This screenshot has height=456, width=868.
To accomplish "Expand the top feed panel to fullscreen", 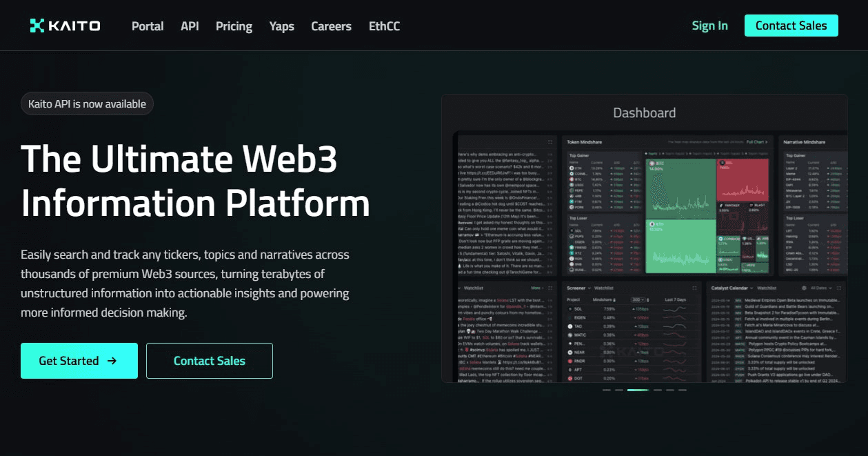I will 550,142.
